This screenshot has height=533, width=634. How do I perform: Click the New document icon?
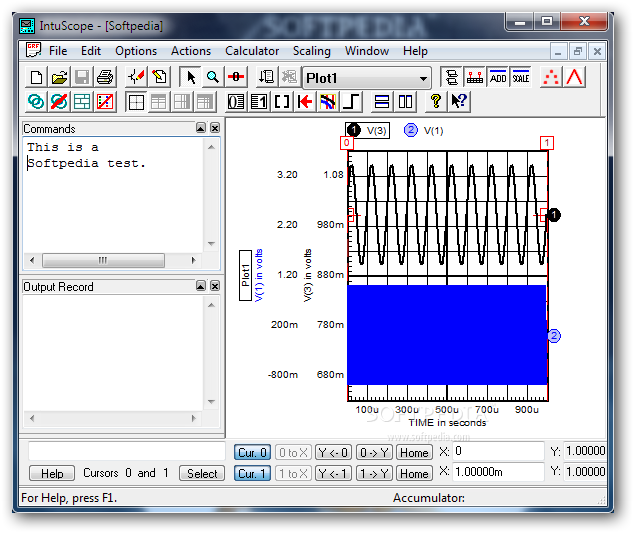[36, 77]
